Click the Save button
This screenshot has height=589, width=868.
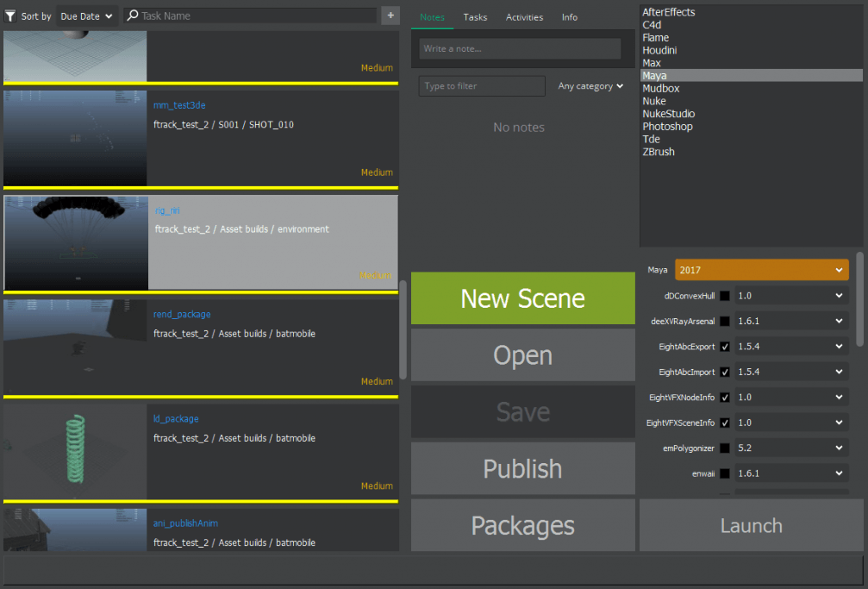(523, 411)
